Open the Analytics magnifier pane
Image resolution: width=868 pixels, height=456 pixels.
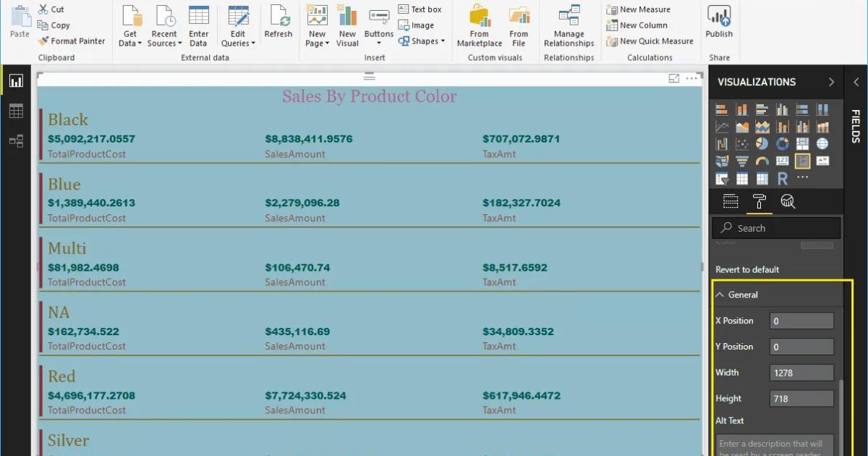click(788, 201)
